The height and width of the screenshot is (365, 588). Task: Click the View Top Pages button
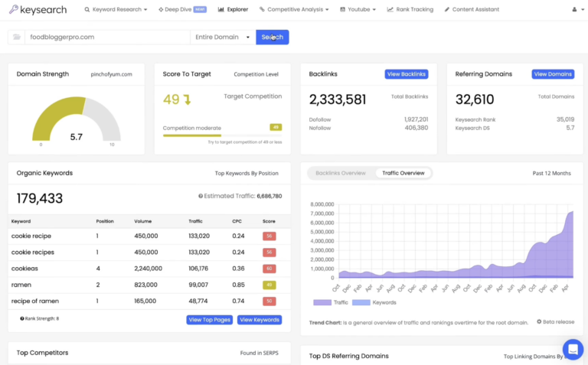[x=209, y=320]
